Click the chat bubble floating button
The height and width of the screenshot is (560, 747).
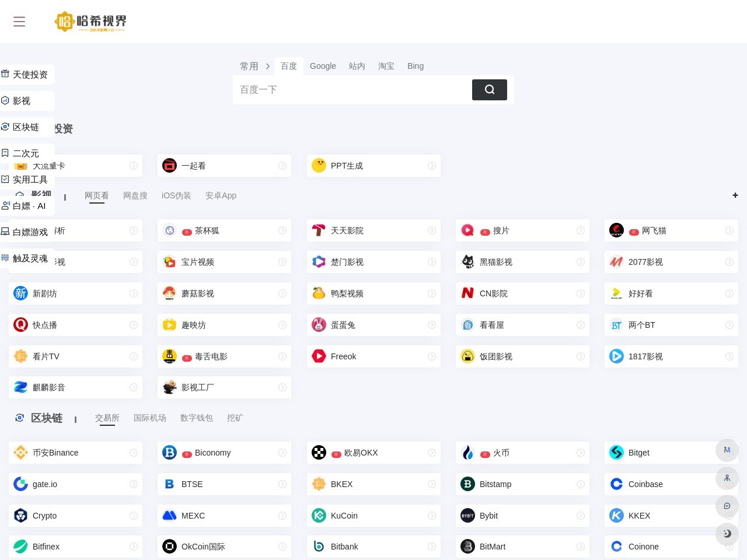click(x=727, y=506)
